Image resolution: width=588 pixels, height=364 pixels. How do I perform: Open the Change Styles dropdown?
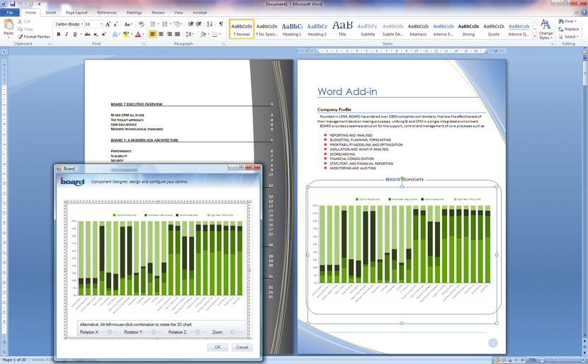pyautogui.click(x=545, y=30)
